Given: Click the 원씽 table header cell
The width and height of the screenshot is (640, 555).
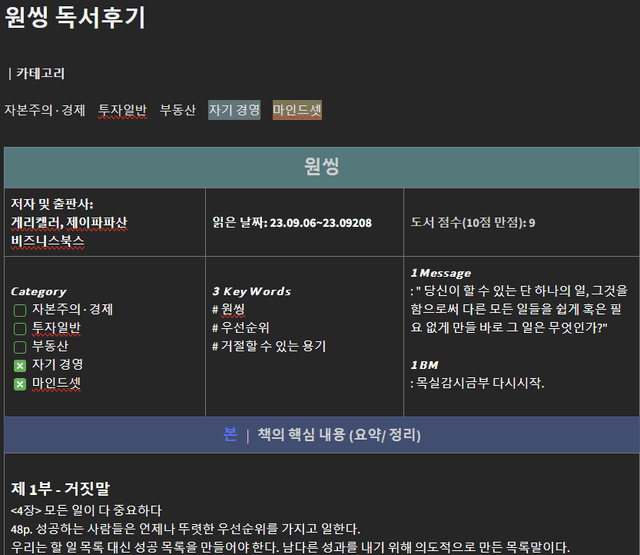Looking at the screenshot, I should tap(322, 167).
